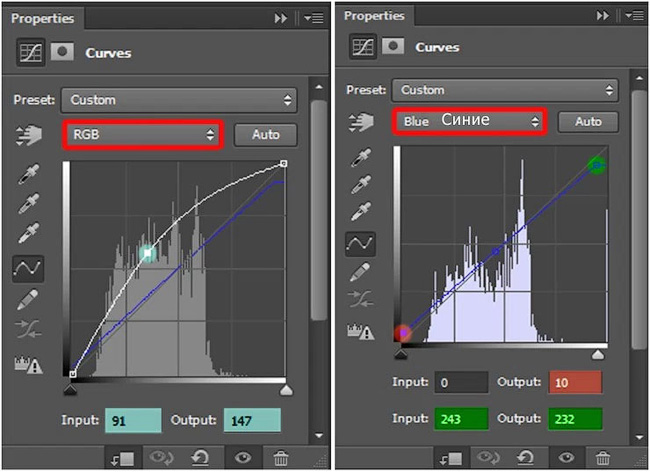This screenshot has width=650, height=472.
Task: Reset adjustment defaults in right panel
Action: tap(525, 457)
